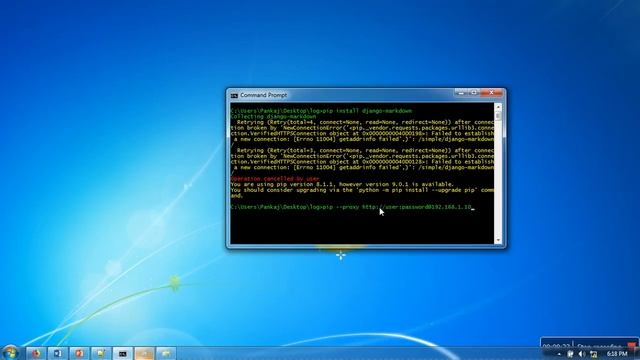Open the red PowerPoint taskbar icon
Viewport: 640px width, 360px height.
coord(79,353)
